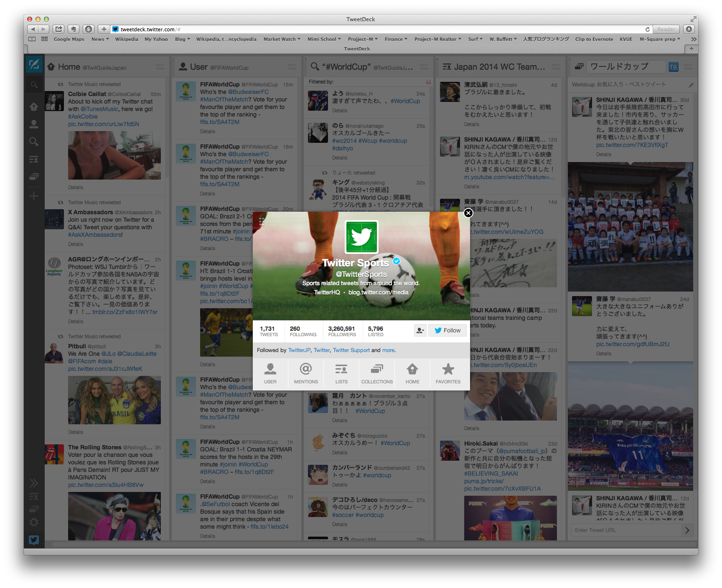Follow Twitter Sports account
The image size is (722, 588).
(x=447, y=330)
